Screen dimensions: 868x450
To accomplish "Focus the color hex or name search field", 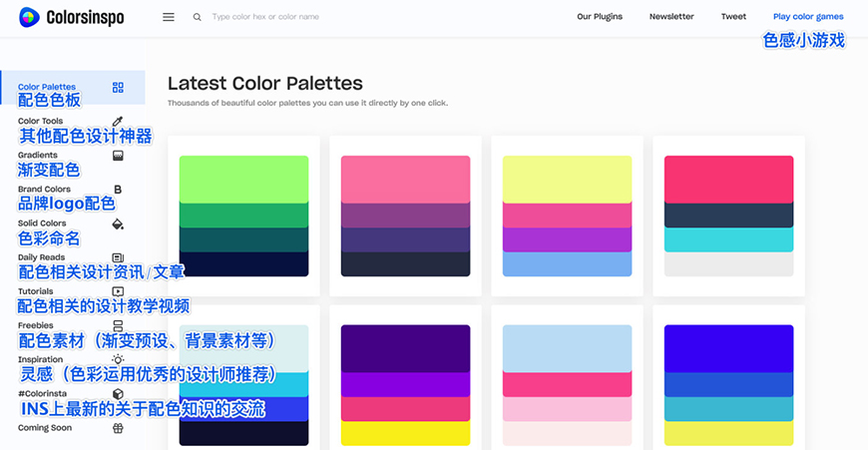I will click(299, 17).
